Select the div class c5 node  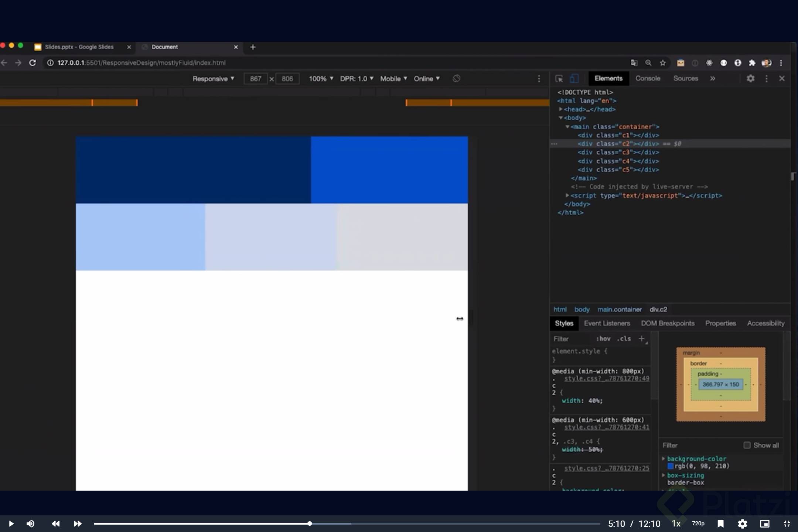click(x=618, y=170)
